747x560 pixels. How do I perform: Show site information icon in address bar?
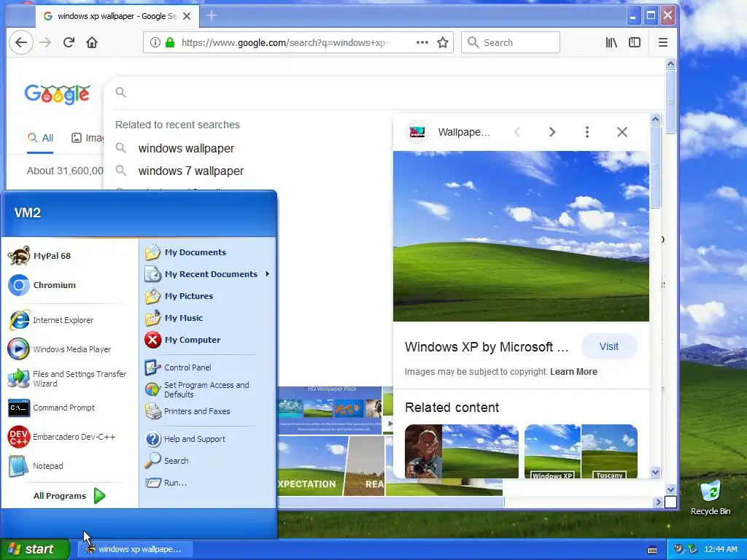[155, 42]
